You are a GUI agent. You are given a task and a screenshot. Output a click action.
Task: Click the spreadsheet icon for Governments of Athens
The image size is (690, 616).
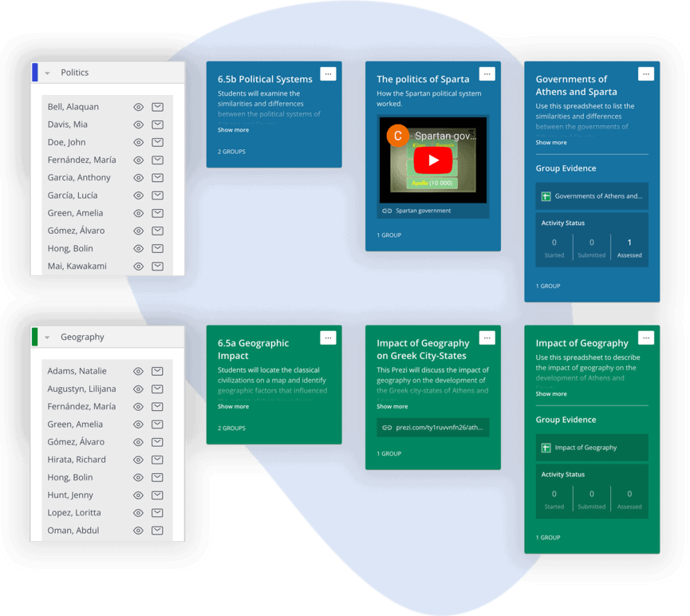546,196
